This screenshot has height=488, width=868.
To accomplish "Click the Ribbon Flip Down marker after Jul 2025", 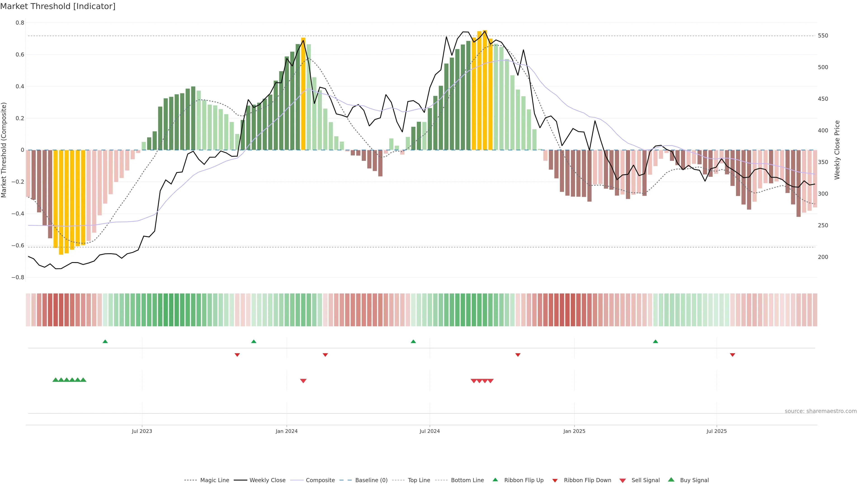I will pyautogui.click(x=733, y=355).
